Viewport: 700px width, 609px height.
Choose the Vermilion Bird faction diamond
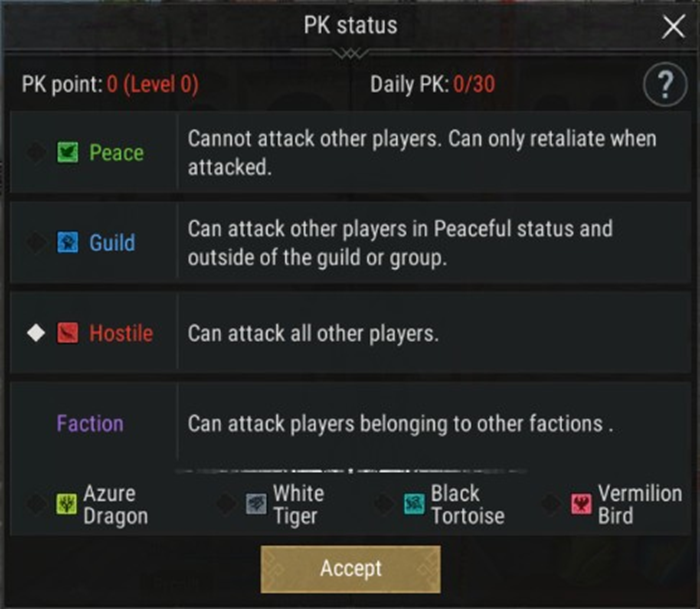(551, 505)
